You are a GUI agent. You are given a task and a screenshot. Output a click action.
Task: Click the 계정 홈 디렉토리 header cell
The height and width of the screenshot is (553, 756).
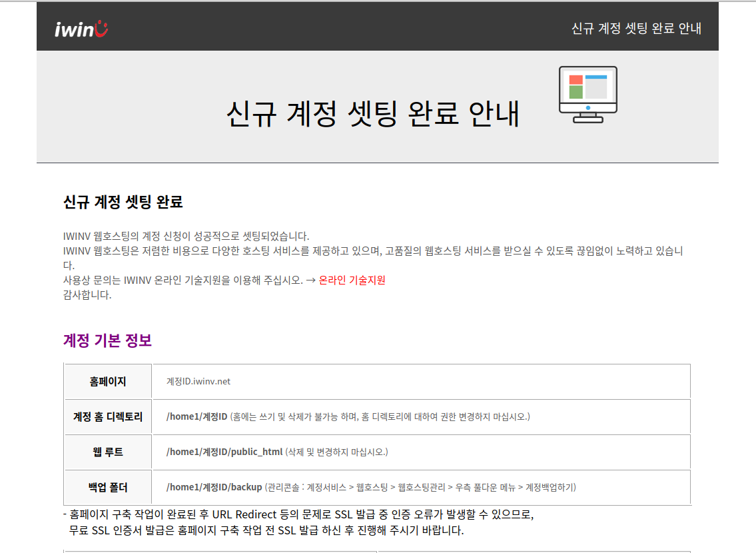tap(108, 416)
